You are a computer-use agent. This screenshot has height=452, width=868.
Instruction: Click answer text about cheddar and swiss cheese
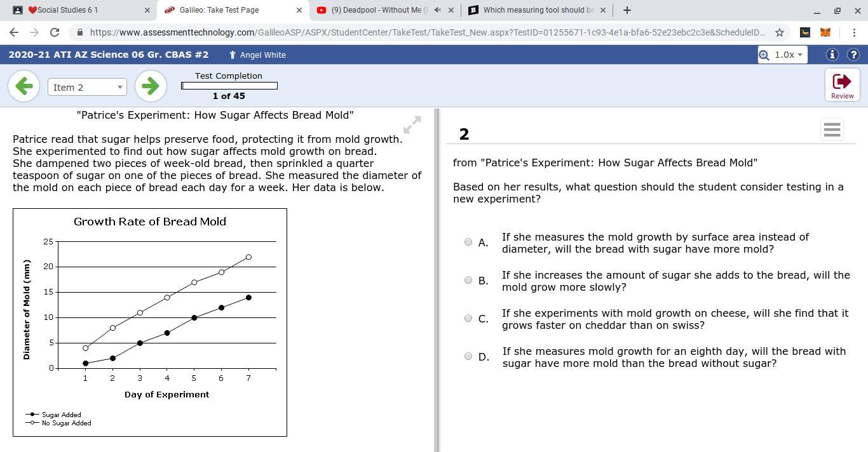pyautogui.click(x=675, y=319)
